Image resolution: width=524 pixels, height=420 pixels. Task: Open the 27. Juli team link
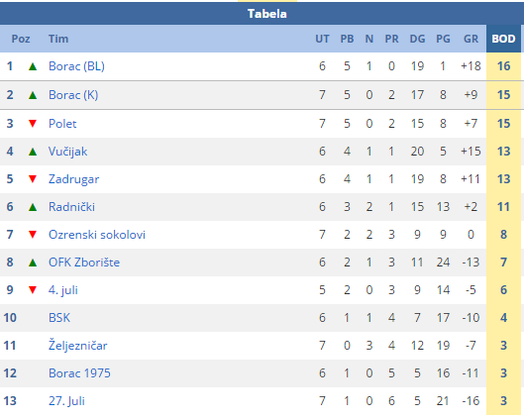[66, 400]
